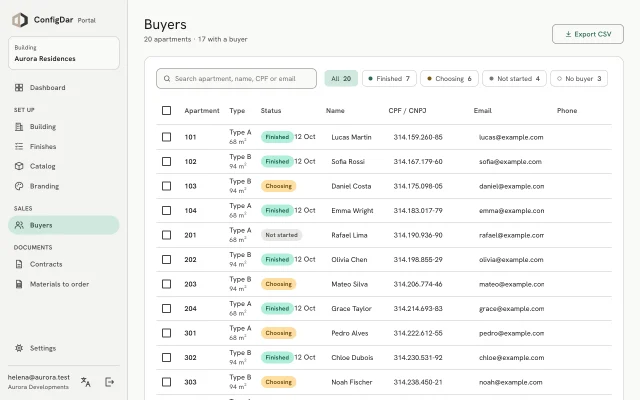Image resolution: width=640 pixels, height=400 pixels.
Task: Click the name Pedro Alves
Action: [x=350, y=333]
